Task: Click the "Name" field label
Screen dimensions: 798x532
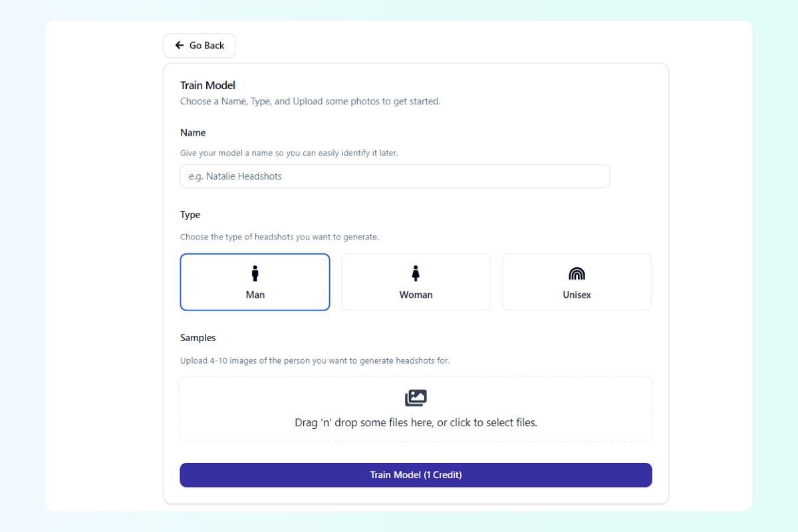Action: pyautogui.click(x=193, y=132)
